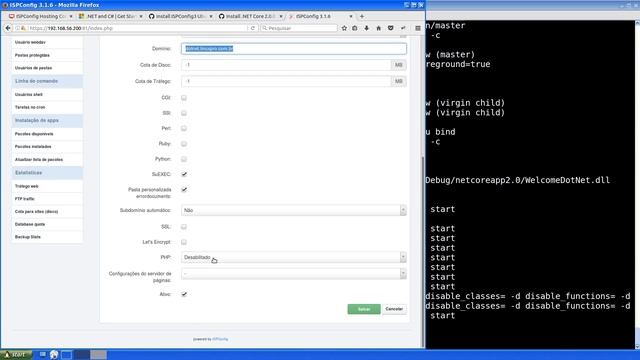
Task: Open Pacotes instalados in the sidebar
Action: click(x=47, y=147)
